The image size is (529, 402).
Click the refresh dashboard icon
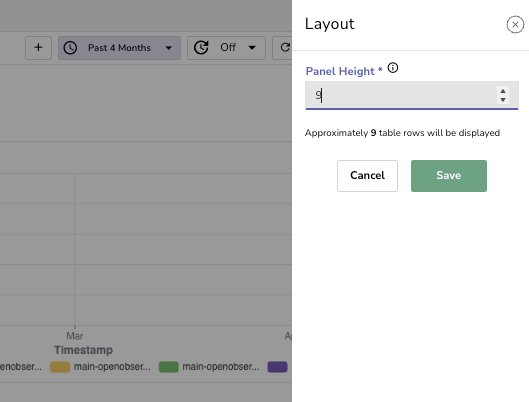click(285, 48)
